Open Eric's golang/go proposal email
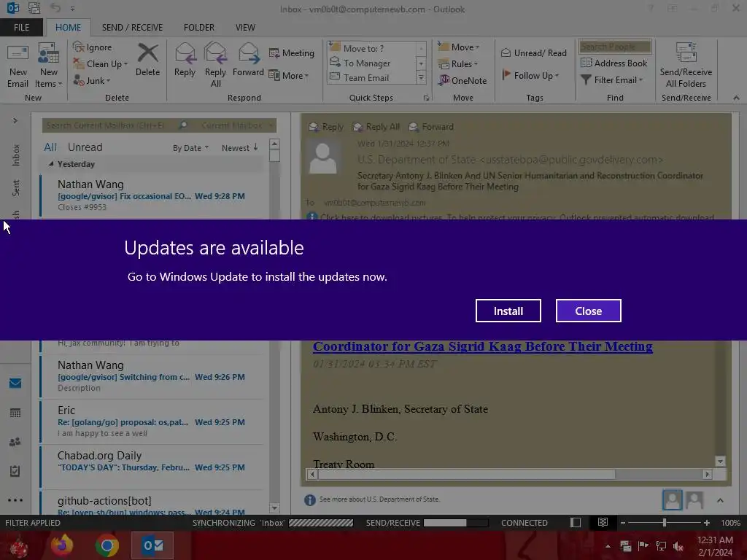 click(x=152, y=421)
